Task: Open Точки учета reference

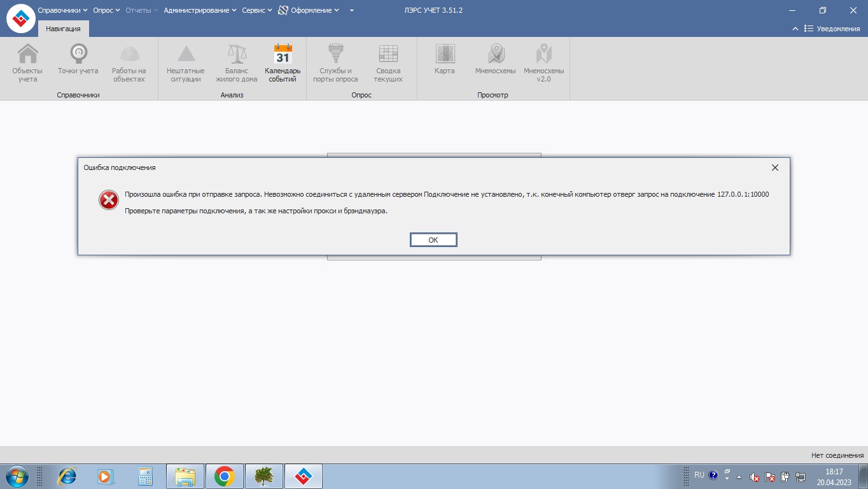Action: pyautogui.click(x=78, y=59)
